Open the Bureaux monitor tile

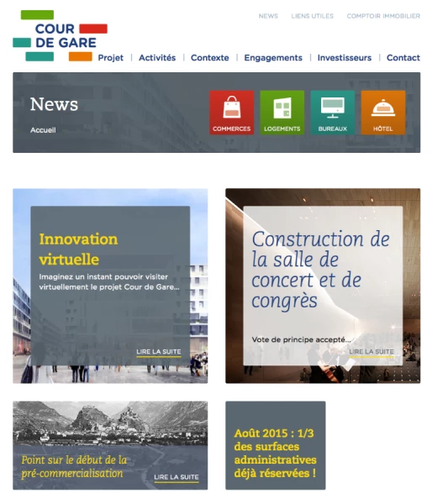[333, 113]
